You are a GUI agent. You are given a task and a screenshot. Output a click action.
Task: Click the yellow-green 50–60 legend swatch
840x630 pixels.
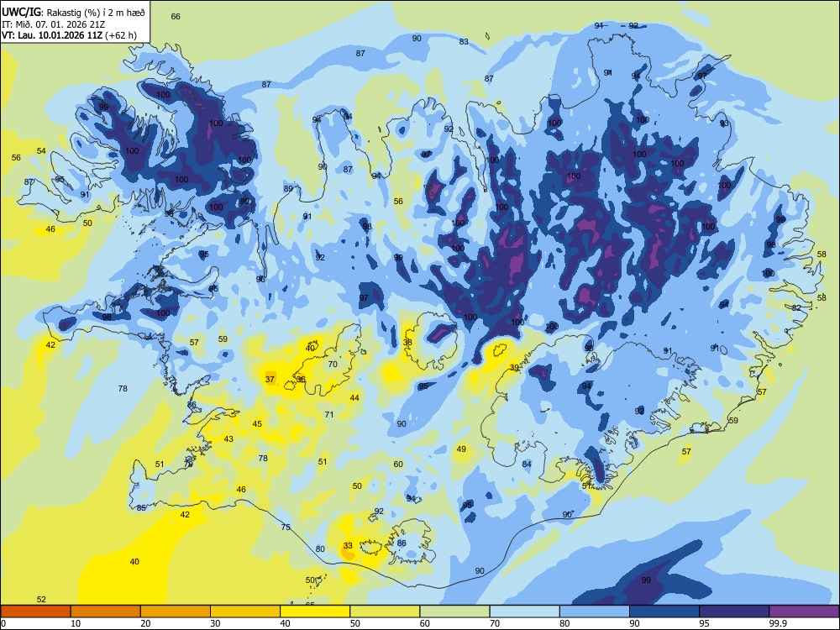tap(385, 612)
